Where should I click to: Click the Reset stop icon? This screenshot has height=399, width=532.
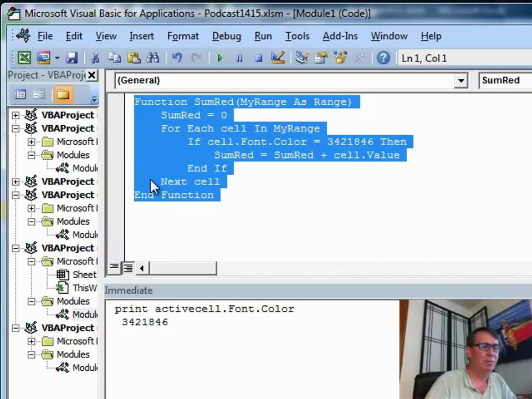[x=259, y=58]
